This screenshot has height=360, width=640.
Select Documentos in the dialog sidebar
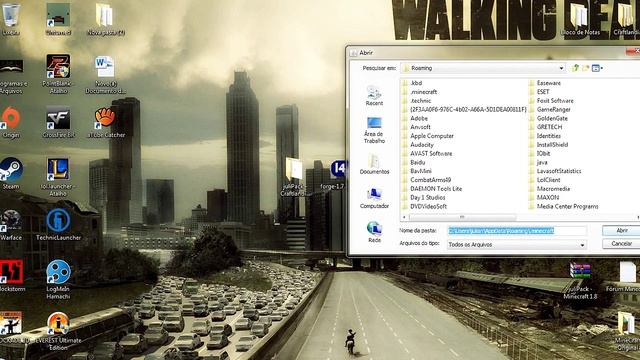pyautogui.click(x=374, y=164)
